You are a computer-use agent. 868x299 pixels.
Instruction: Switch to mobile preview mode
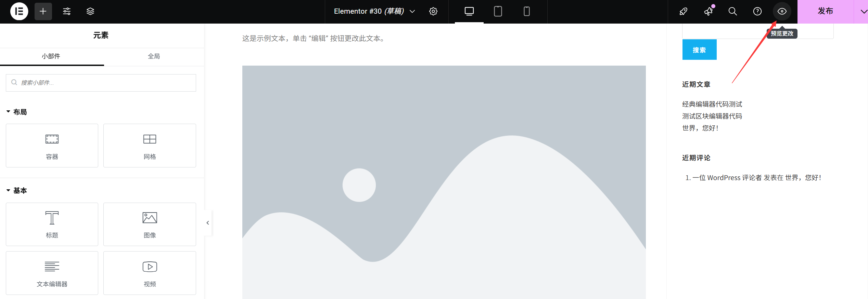[527, 11]
